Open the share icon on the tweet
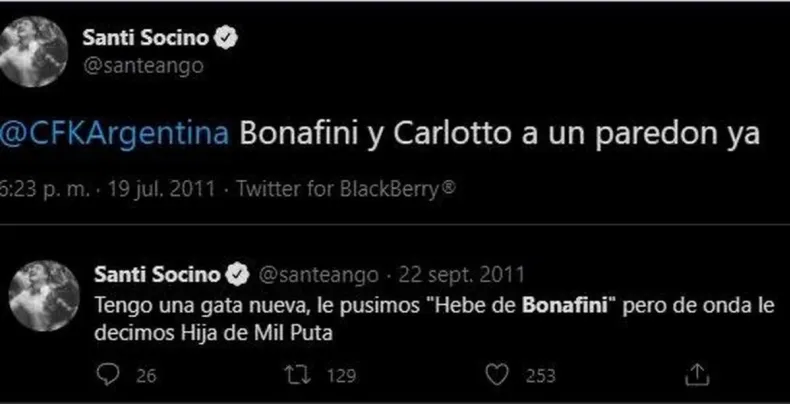Image resolution: width=790 pixels, height=404 pixels. coord(699,375)
